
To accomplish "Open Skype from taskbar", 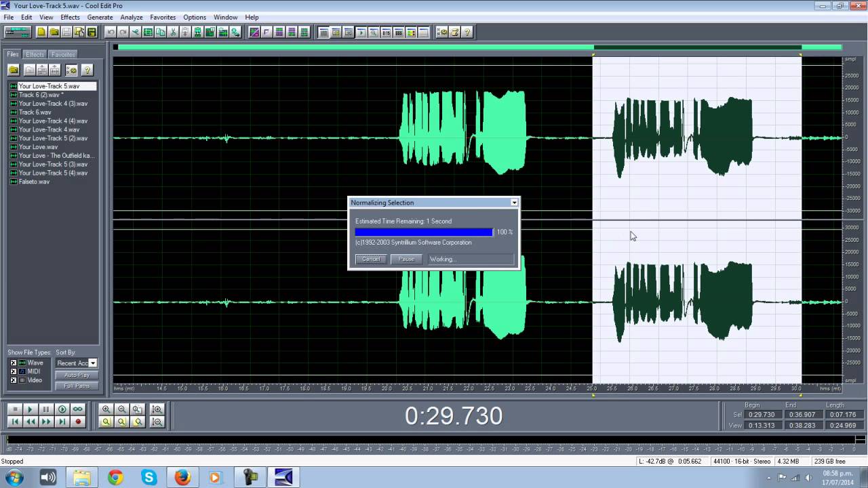I will 149,478.
